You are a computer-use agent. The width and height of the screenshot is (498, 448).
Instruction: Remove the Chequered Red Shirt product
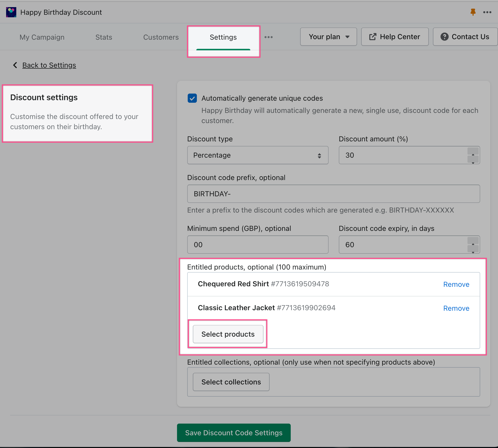[x=456, y=284]
